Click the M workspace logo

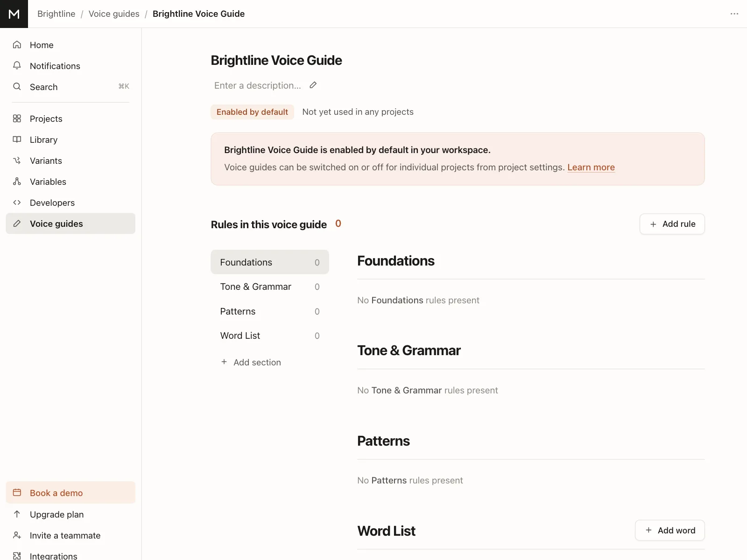(14, 14)
